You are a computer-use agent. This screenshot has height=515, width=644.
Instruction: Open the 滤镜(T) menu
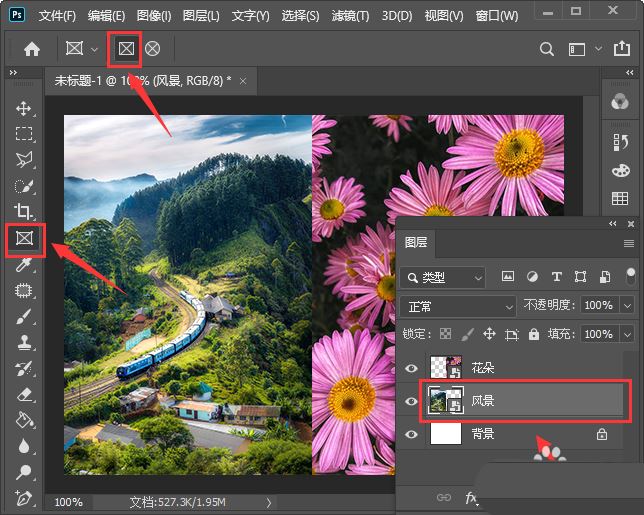pos(350,16)
